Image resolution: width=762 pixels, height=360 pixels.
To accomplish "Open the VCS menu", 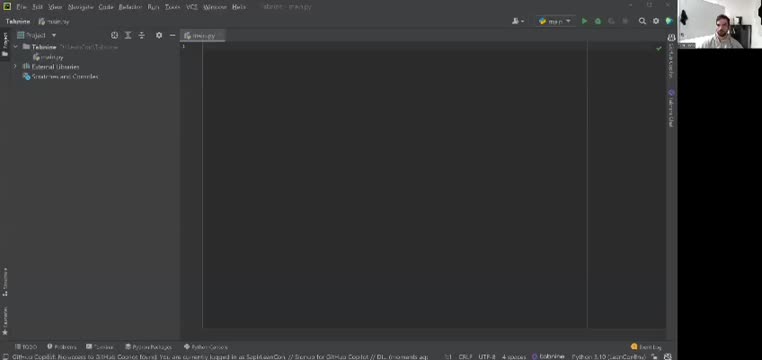I will (x=192, y=7).
